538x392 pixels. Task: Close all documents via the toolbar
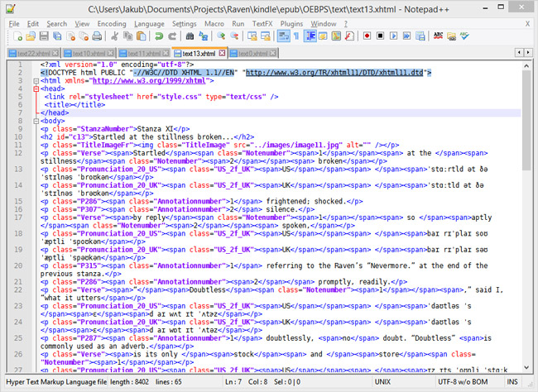pos(84,36)
